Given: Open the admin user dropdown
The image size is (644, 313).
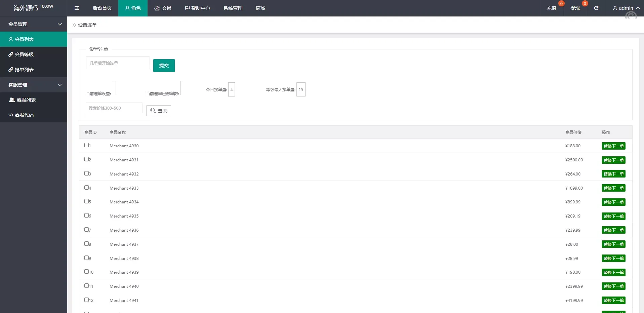Looking at the screenshot, I should coord(626,8).
